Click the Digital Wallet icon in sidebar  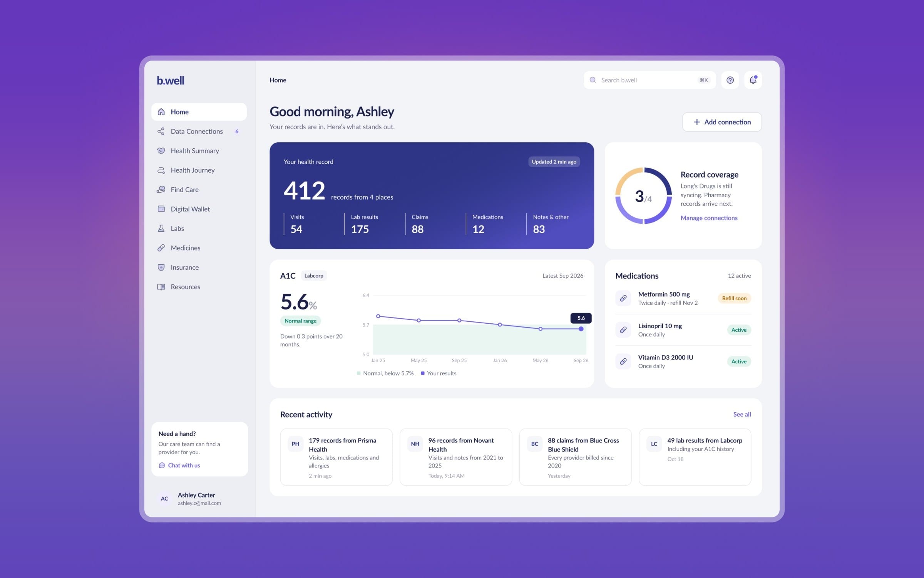(161, 209)
